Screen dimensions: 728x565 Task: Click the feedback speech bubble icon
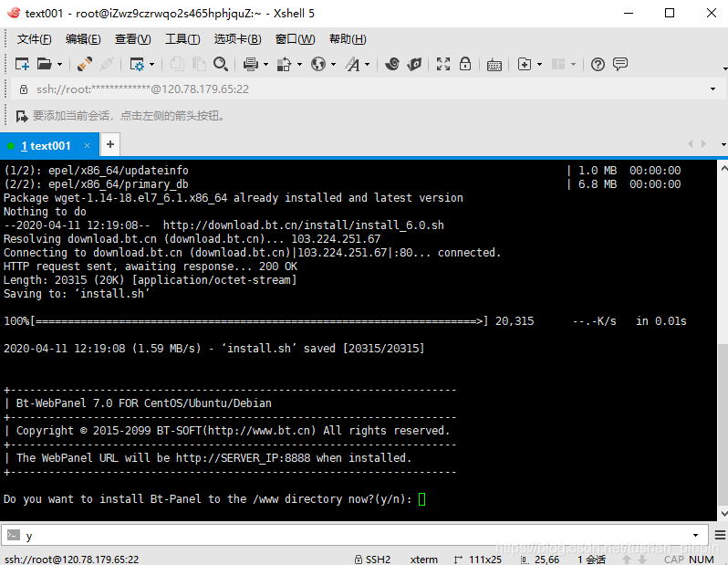click(x=620, y=64)
